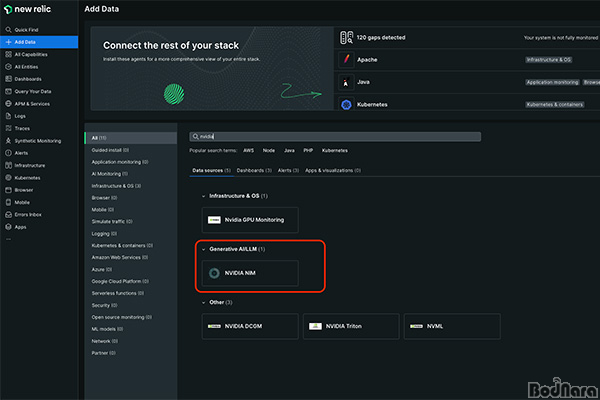Viewport: 600px width, 400px height.
Task: Select Amazon Web Services category
Action: pos(119,257)
